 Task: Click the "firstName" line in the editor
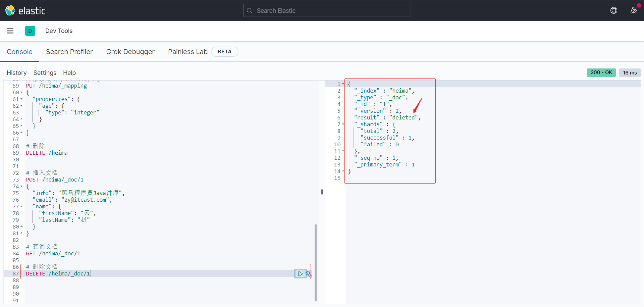(67, 213)
